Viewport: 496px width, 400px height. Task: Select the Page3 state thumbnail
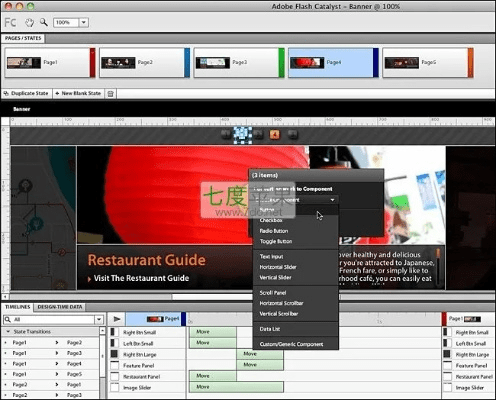point(239,63)
